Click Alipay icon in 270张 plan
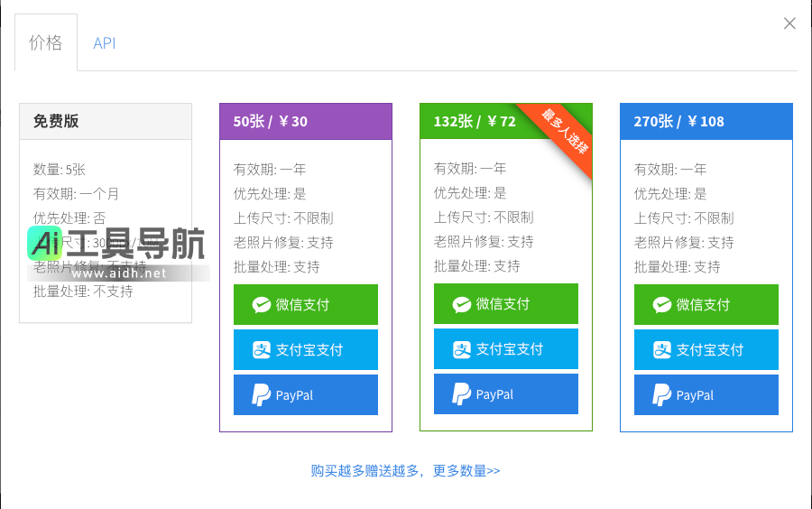 point(662,350)
